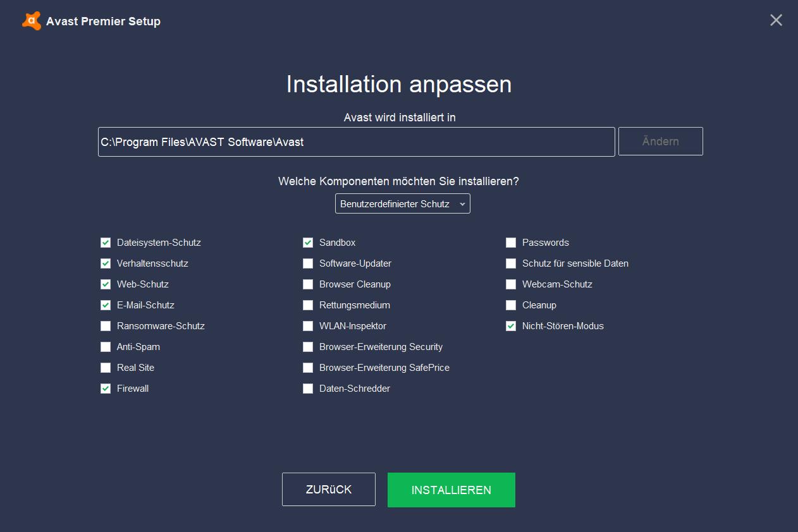Uncheck the Nicht-Stören-Modus checkbox
Image resolution: width=798 pixels, height=532 pixels.
[x=511, y=326]
